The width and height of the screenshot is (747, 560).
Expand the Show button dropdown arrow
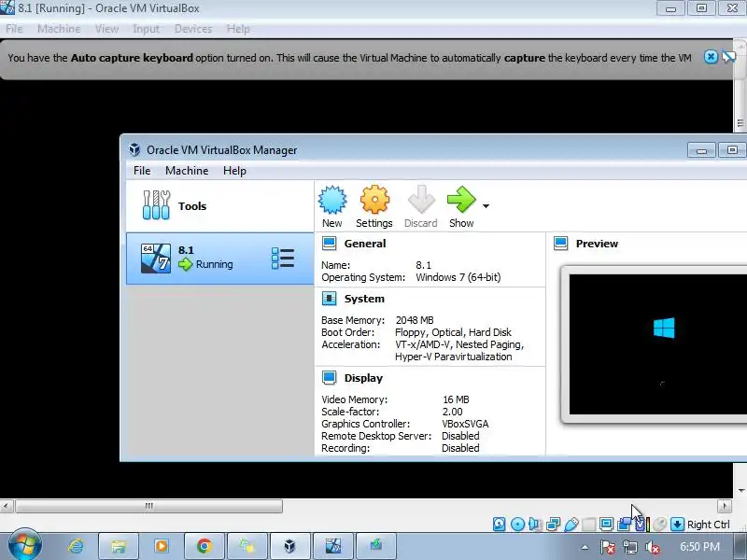tap(486, 206)
